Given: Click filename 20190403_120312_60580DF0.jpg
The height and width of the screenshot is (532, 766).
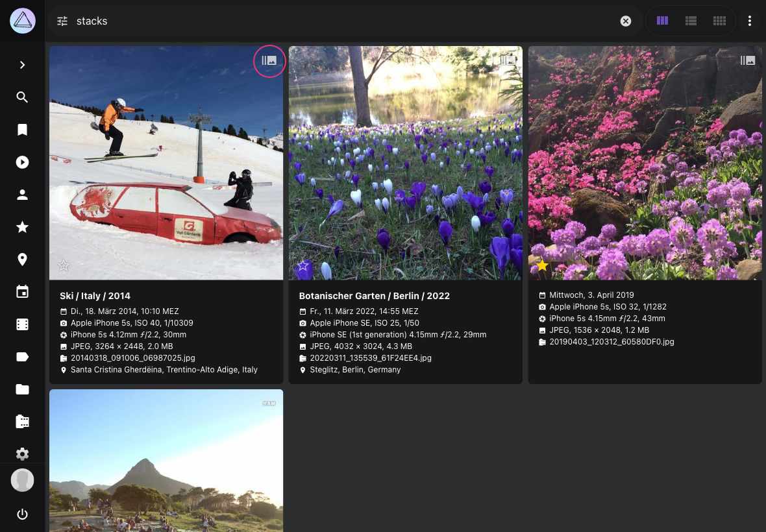Looking at the screenshot, I should 612,342.
